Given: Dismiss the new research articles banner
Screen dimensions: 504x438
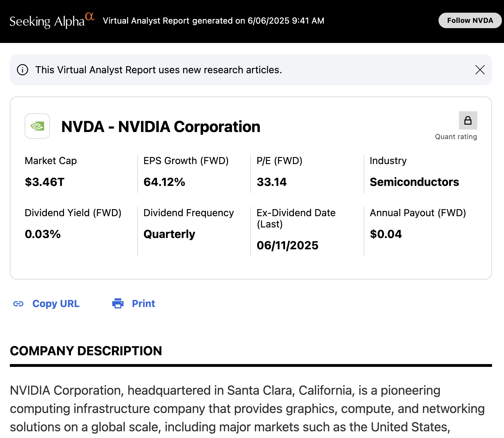Looking at the screenshot, I should [480, 70].
